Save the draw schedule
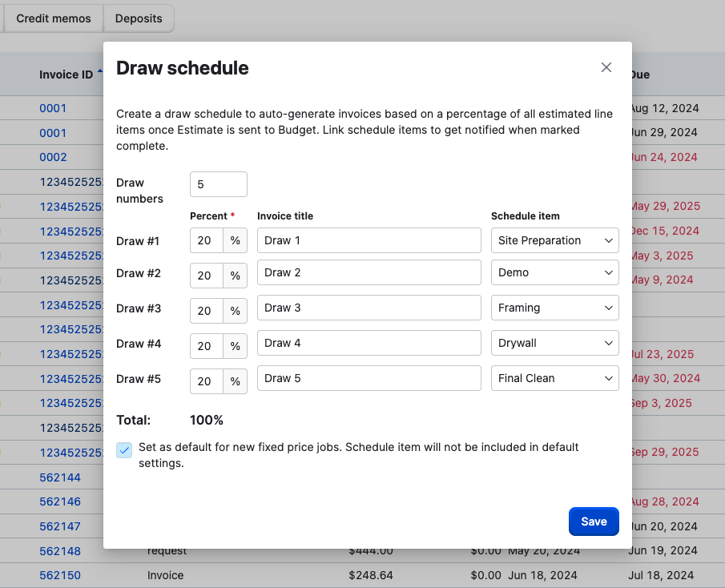This screenshot has height=588, width=725. point(594,522)
